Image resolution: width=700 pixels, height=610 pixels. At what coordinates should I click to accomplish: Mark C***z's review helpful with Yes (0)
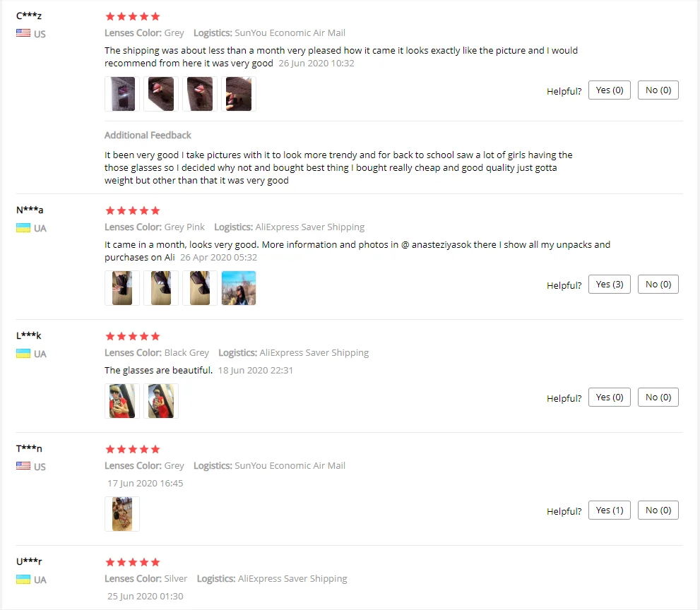pos(610,90)
